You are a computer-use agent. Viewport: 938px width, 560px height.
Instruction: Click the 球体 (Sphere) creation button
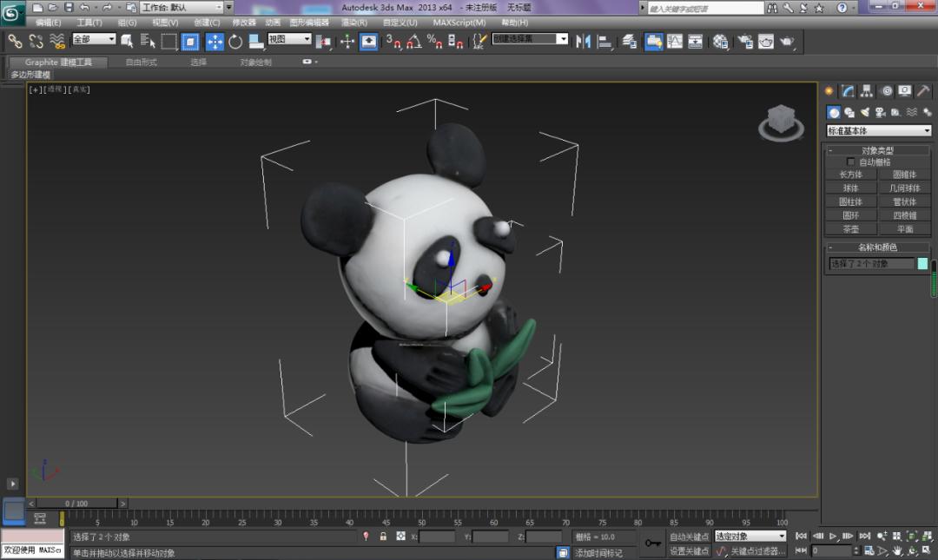click(x=851, y=188)
